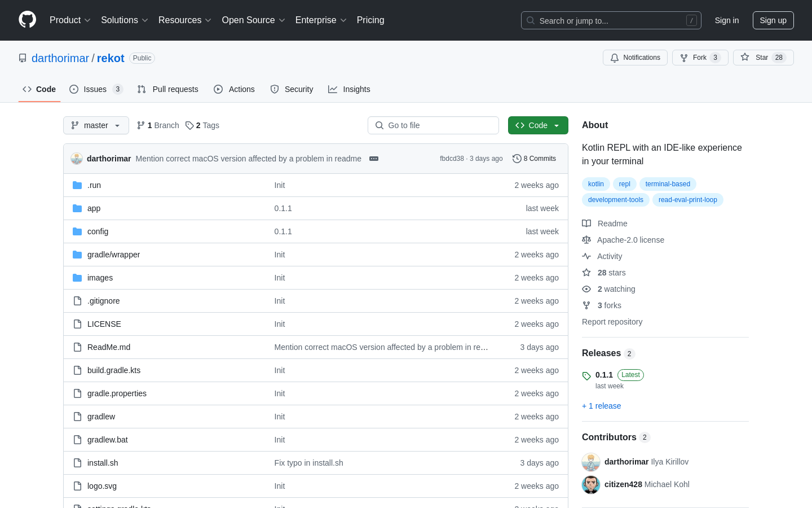Screen dimensions: 812x508
Task: Click the search magnifier icon
Action: coord(531,20)
